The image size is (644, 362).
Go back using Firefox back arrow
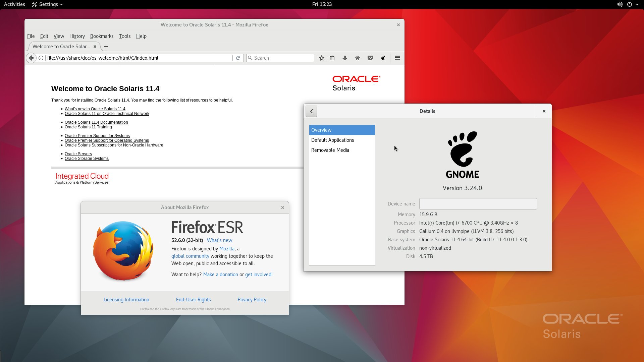click(31, 58)
